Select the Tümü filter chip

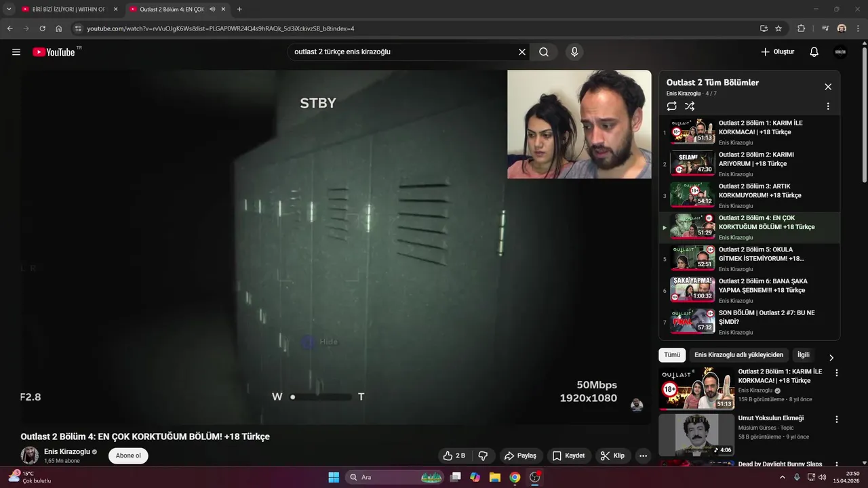point(672,355)
